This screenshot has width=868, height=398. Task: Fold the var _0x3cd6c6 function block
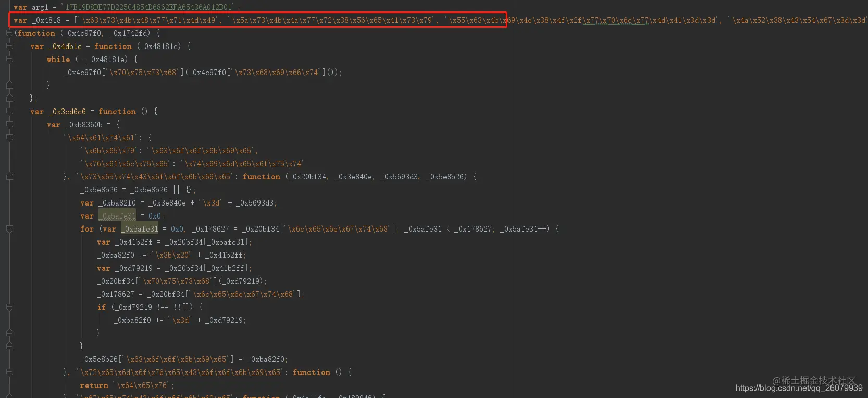tap(9, 112)
